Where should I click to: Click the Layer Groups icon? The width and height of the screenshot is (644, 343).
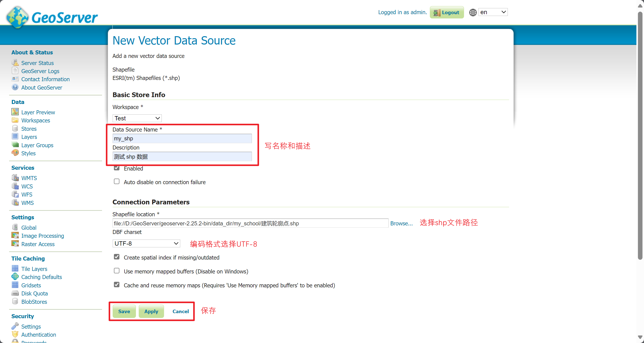point(15,145)
